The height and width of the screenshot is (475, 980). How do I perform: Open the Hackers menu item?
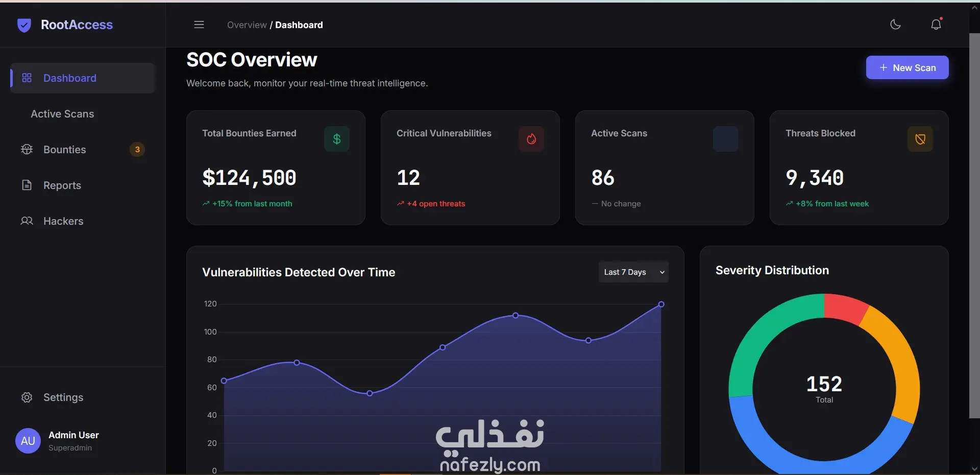(x=83, y=221)
